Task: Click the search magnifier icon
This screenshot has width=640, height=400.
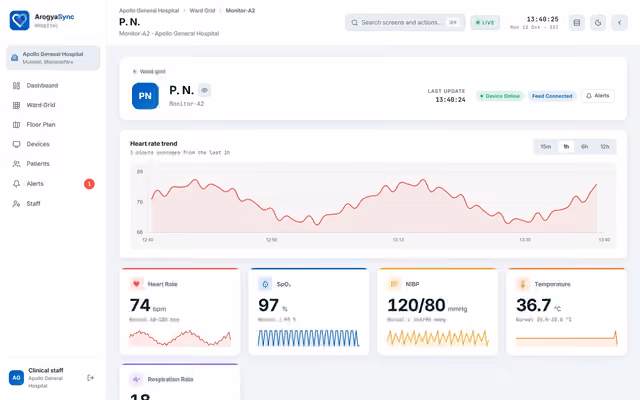Action: tap(355, 22)
